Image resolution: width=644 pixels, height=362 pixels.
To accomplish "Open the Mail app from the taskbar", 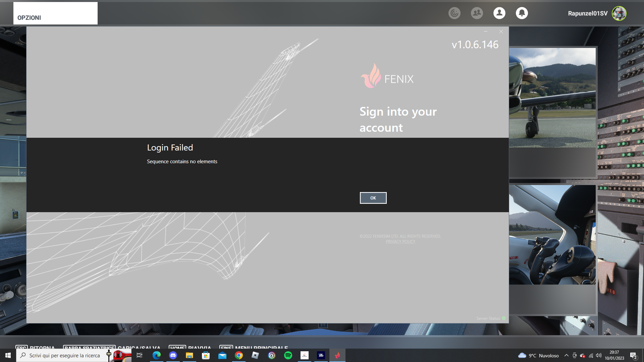I will (222, 355).
